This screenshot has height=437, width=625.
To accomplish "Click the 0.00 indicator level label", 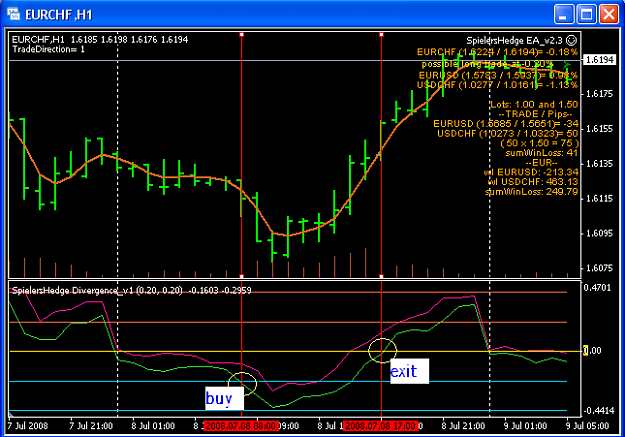I will 592,351.
